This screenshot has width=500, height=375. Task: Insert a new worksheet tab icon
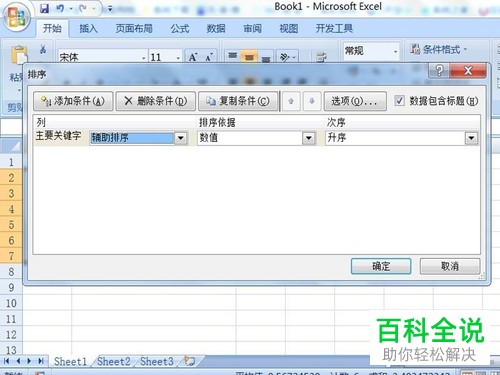(190, 361)
